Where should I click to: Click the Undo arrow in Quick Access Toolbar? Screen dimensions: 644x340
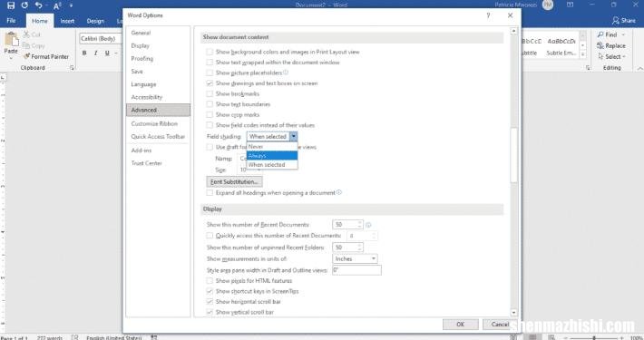pyautogui.click(x=39, y=5)
